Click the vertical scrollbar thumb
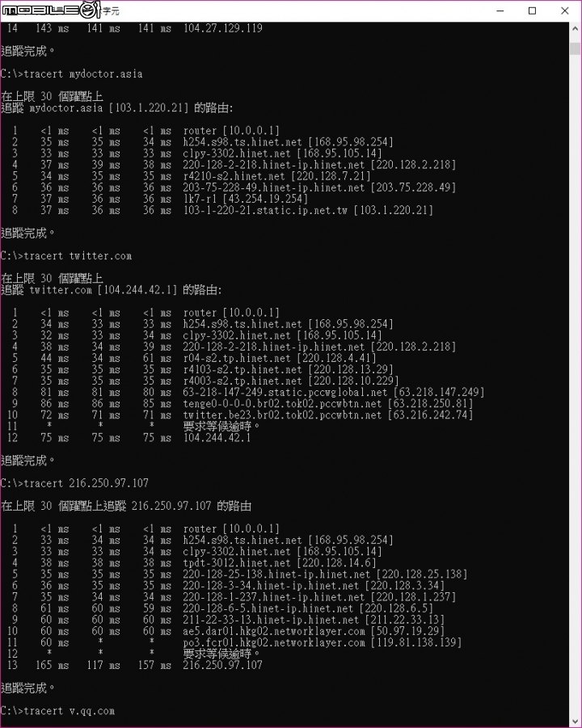The image size is (582, 728). pos(575,48)
